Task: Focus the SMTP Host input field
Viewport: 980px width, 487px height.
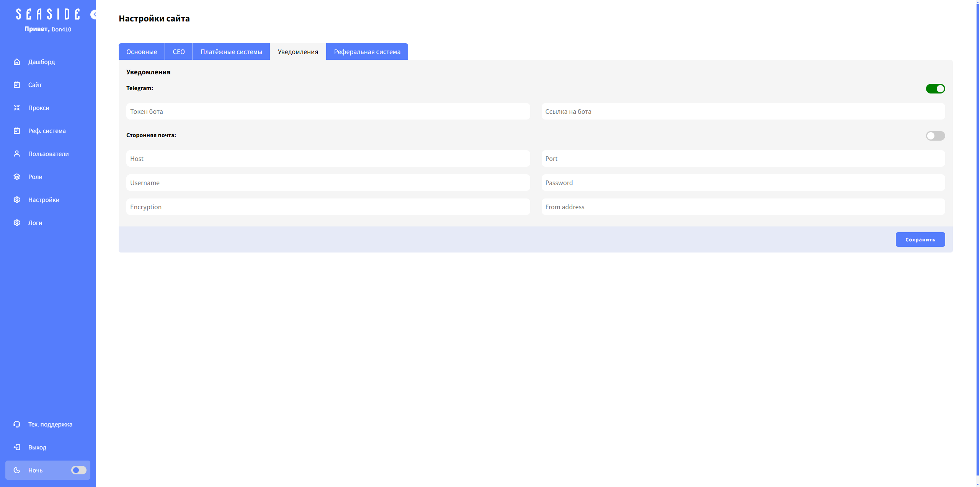Action: (328, 159)
